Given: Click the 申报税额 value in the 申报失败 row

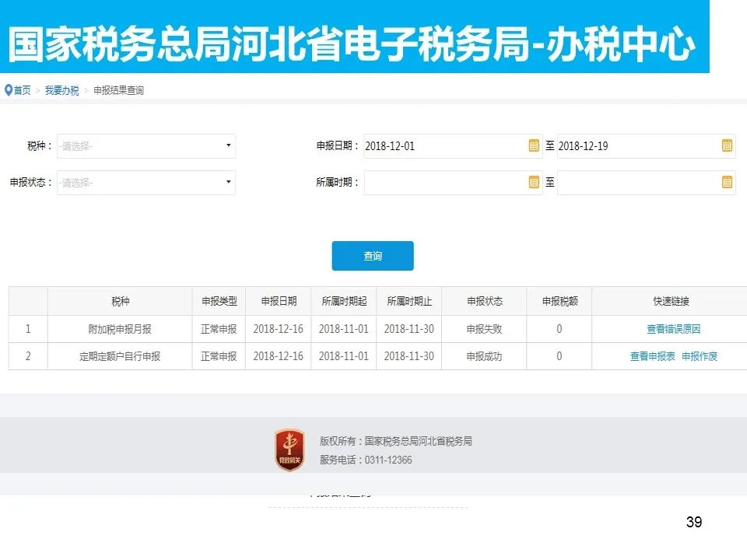Looking at the screenshot, I should pos(559,329).
